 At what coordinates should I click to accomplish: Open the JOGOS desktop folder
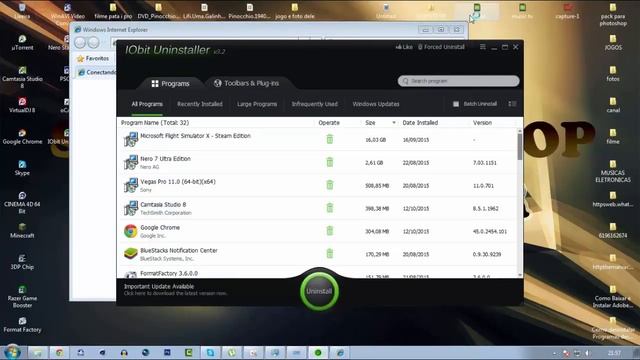click(613, 42)
